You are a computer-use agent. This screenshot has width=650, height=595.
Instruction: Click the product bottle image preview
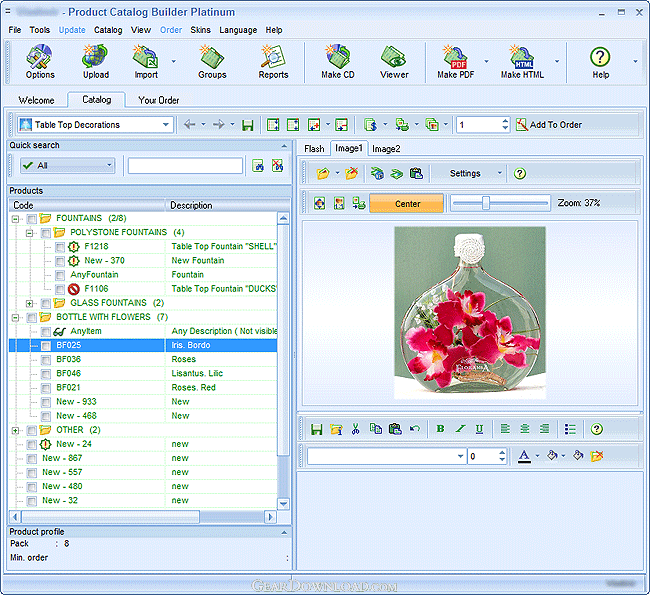click(469, 313)
